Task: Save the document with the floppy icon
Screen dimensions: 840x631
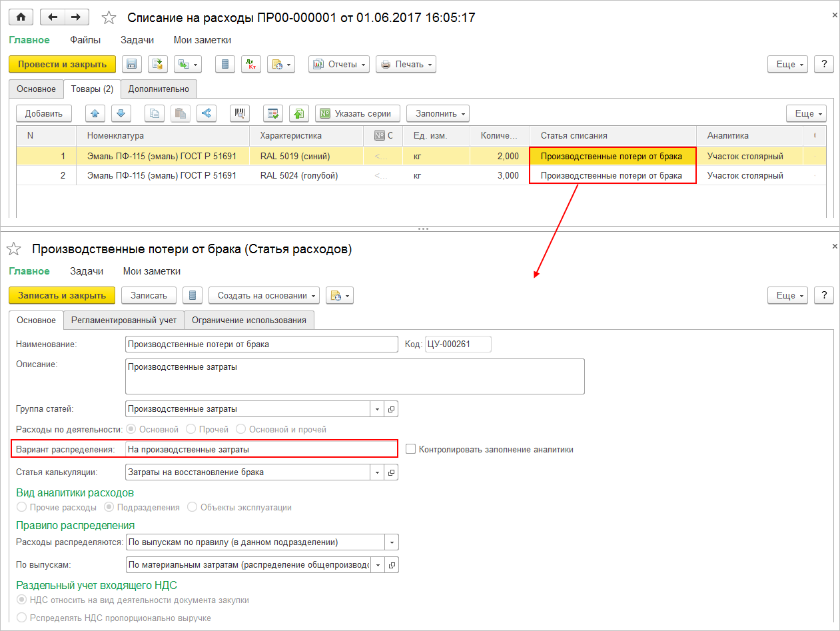Action: point(131,64)
